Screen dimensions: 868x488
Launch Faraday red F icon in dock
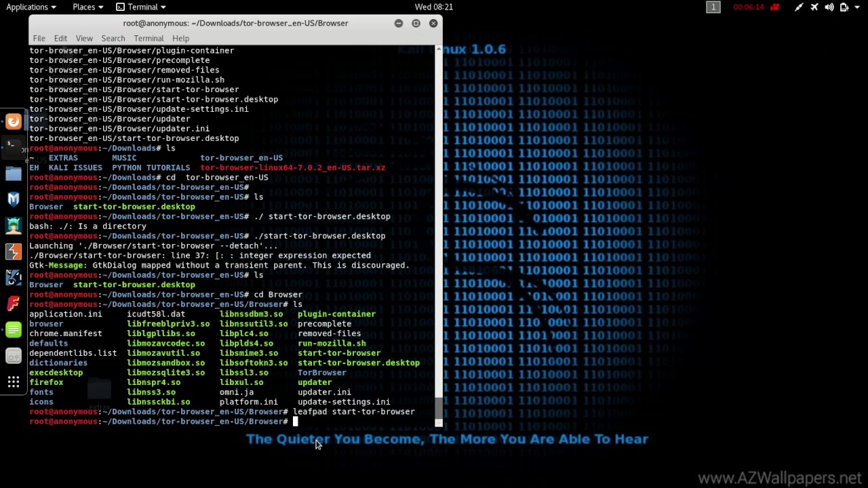(x=14, y=304)
